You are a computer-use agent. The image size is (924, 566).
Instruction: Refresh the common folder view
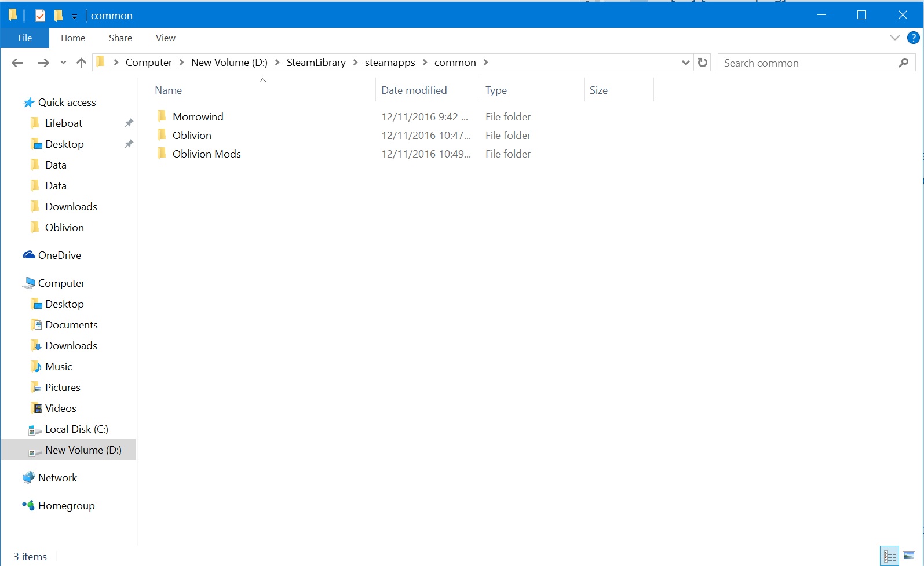pos(703,63)
